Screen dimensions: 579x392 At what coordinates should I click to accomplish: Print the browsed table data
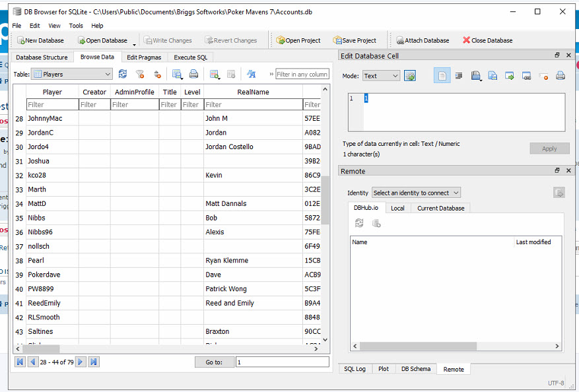click(194, 75)
